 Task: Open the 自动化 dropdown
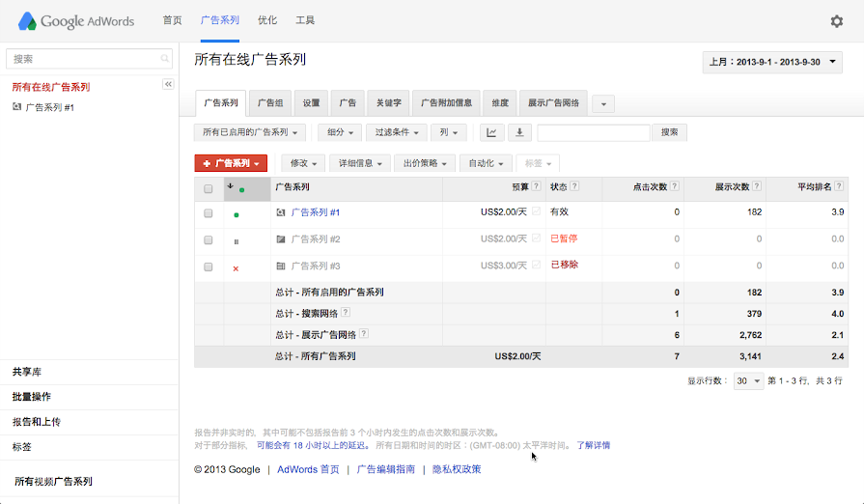click(486, 163)
